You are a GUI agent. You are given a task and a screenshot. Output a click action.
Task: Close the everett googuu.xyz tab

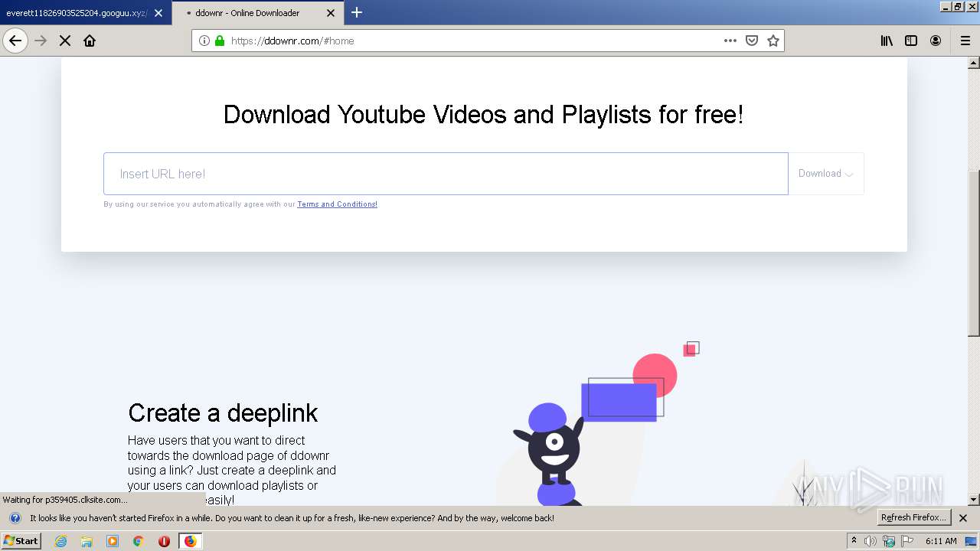click(158, 13)
